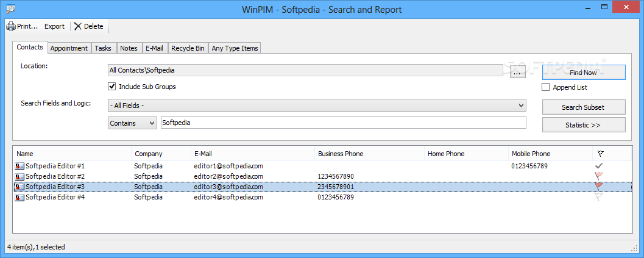The height and width of the screenshot is (258, 644).
Task: Click editor1@softpedia.com email cell
Action: [228, 167]
